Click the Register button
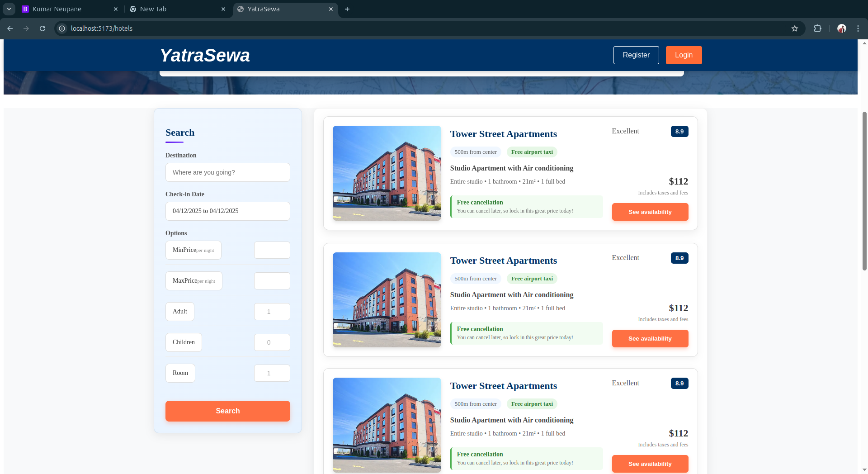 (636, 55)
